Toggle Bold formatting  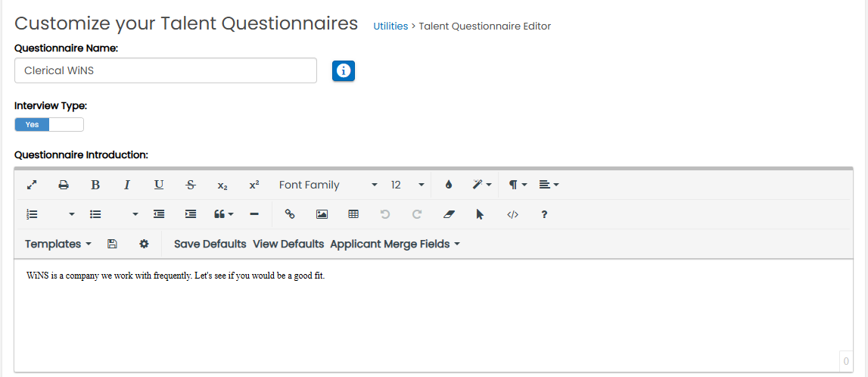point(95,185)
